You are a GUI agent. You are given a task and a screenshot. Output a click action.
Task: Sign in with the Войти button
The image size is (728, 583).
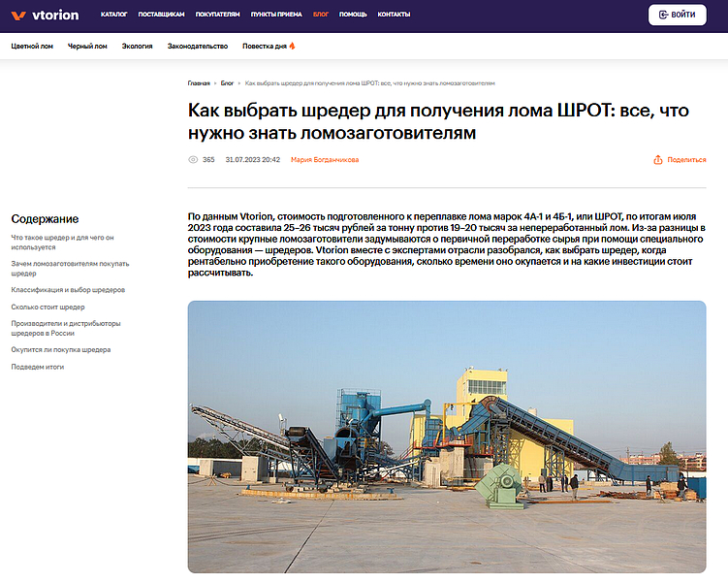pos(678,15)
